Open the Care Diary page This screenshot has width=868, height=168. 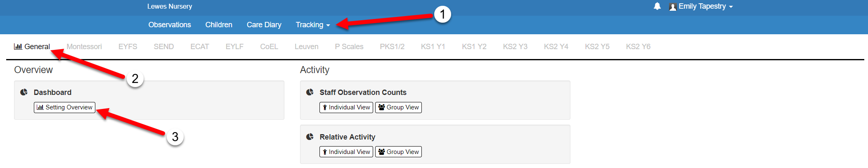(x=264, y=25)
